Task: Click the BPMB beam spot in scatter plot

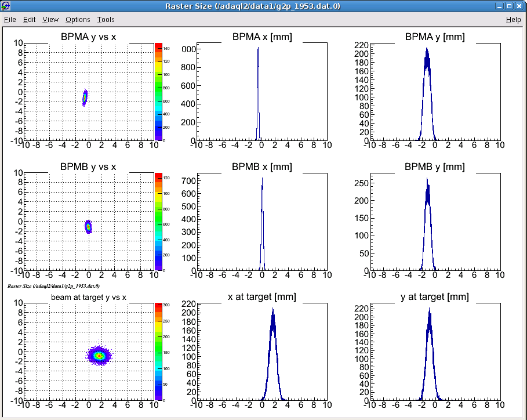Action: [88, 227]
